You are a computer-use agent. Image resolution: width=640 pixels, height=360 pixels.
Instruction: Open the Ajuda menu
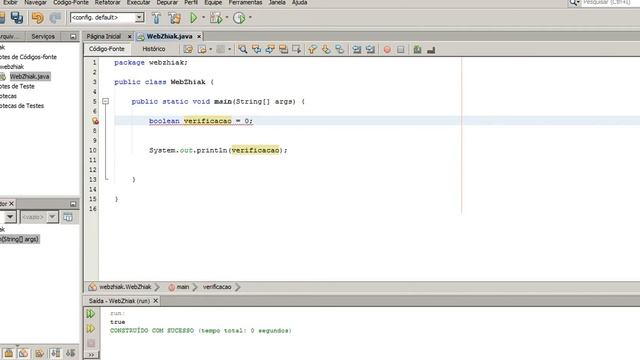(x=299, y=2)
